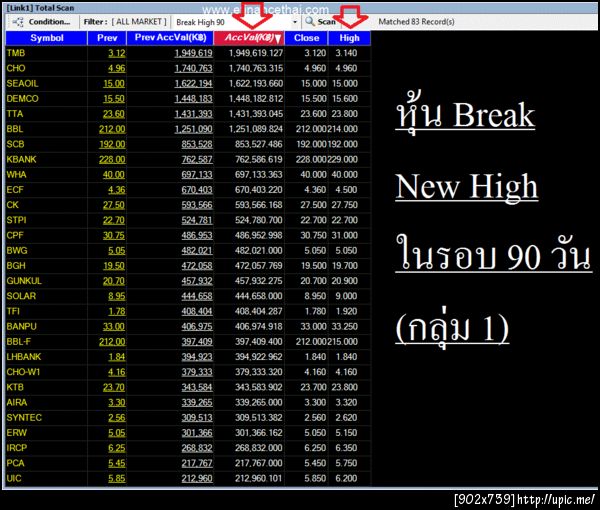This screenshot has width=600, height=510.
Task: Sort by High column header
Action: click(x=349, y=38)
